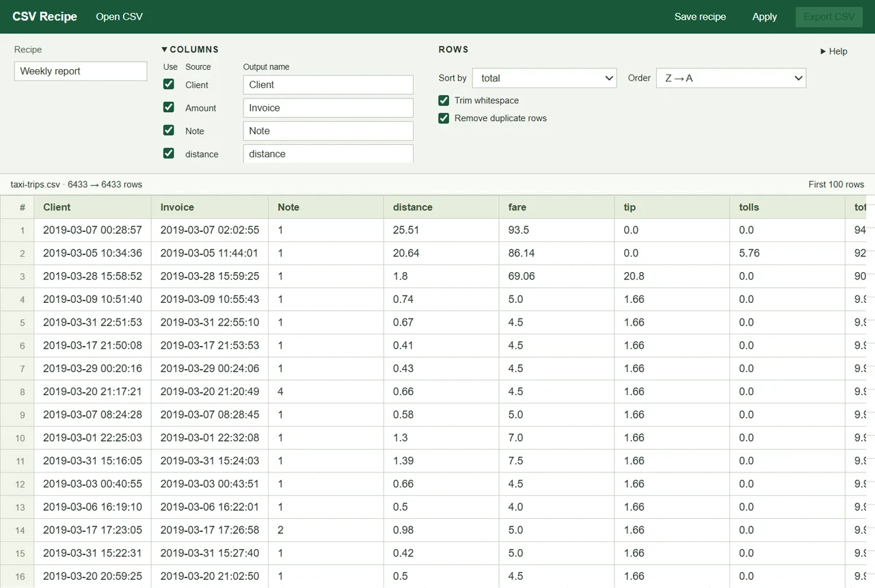Screen dimensions: 875x588
Task: Uncheck the Note column checkbox
Action: [x=169, y=130]
